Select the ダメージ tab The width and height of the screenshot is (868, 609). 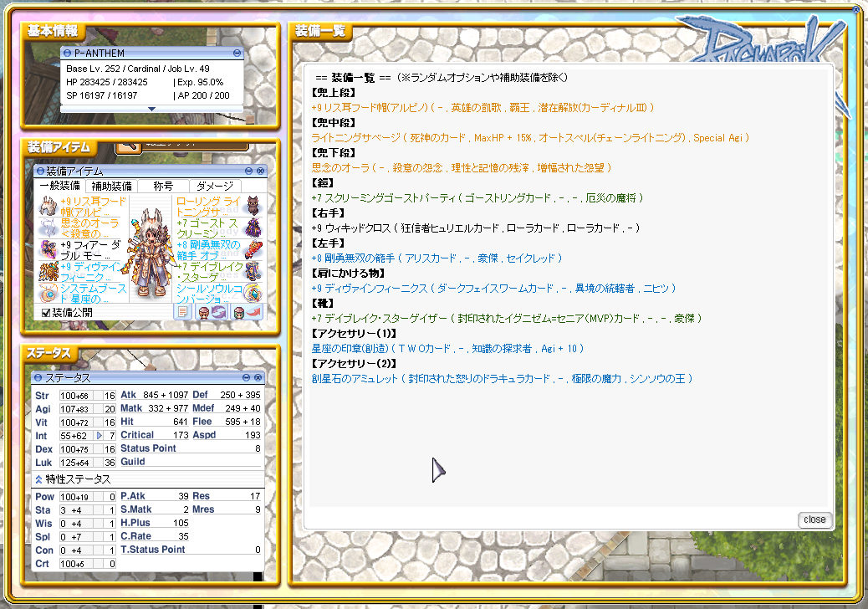[215, 186]
